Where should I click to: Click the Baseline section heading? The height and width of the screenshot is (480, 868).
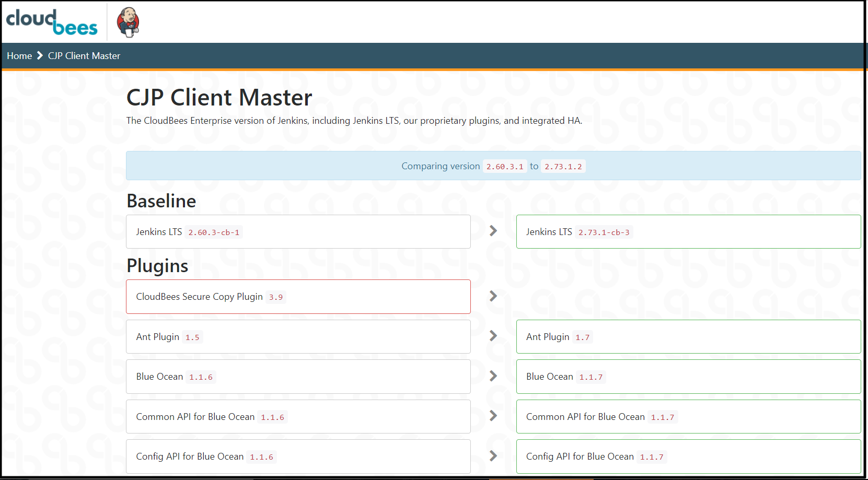pyautogui.click(x=161, y=201)
